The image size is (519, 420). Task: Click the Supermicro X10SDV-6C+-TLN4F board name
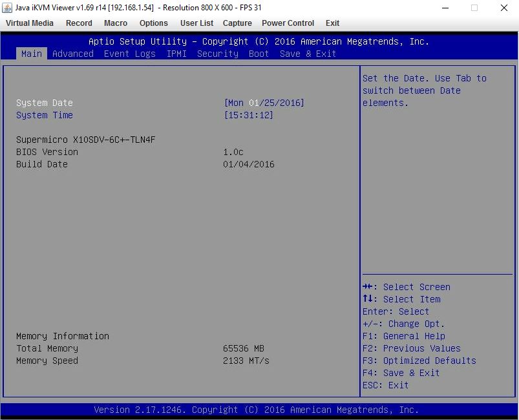[x=86, y=140]
